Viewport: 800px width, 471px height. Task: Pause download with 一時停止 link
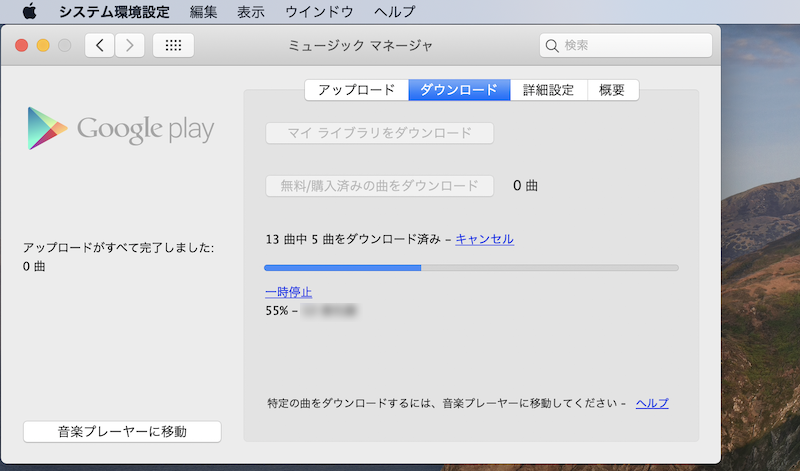tap(289, 292)
